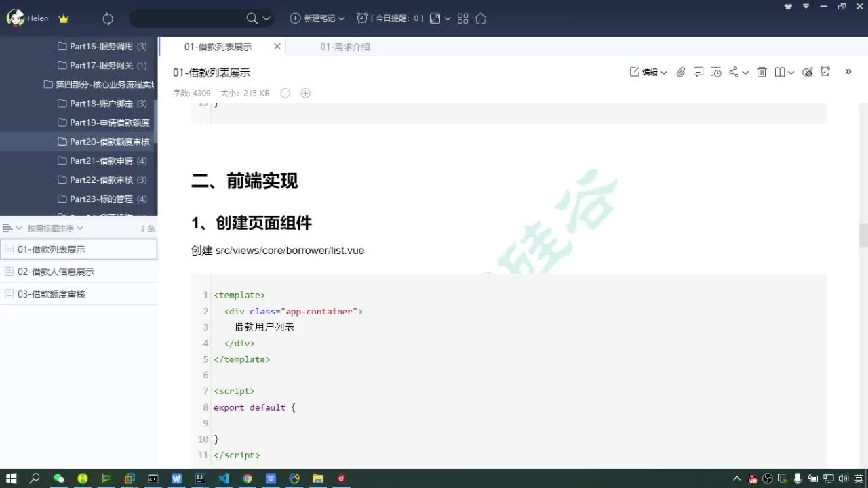Open the title bar menu triangle
The width and height of the screenshot is (868, 488).
[806, 6]
